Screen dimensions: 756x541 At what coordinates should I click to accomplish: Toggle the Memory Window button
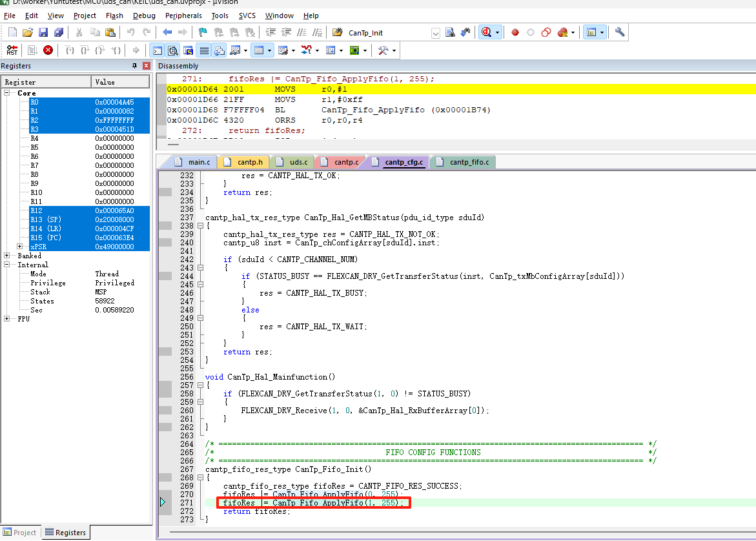pyautogui.click(x=258, y=50)
